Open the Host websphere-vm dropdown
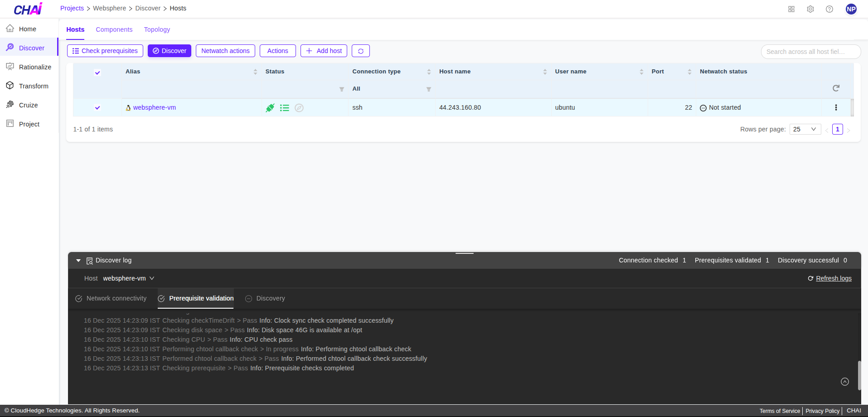The width and height of the screenshot is (868, 417). [x=129, y=278]
